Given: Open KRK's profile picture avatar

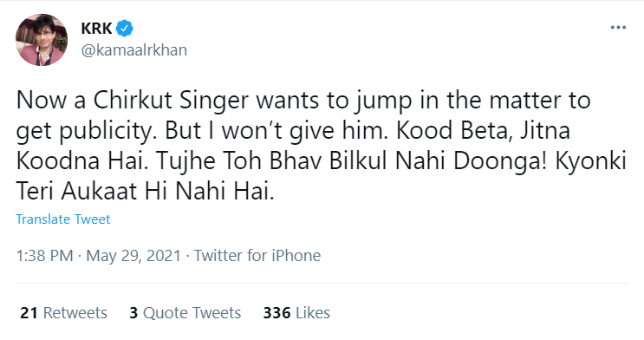Looking at the screenshot, I should (x=41, y=40).
